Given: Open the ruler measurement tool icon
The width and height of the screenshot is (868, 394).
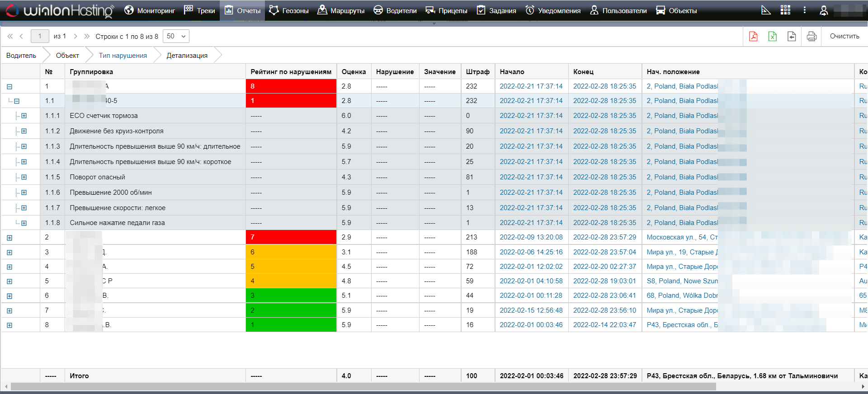Looking at the screenshot, I should pos(766,10).
